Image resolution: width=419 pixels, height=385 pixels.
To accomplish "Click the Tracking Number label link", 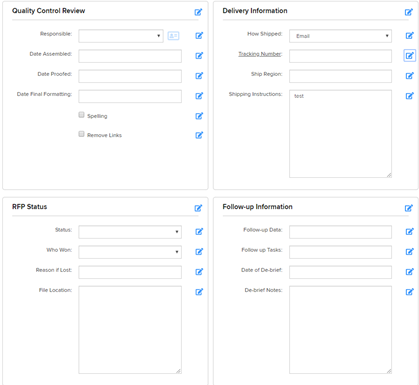I will [x=260, y=54].
